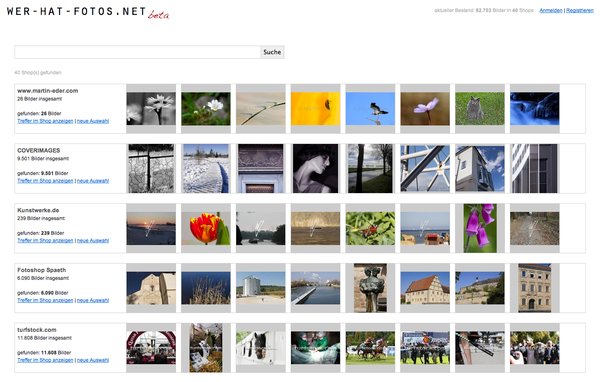Click 'neue Auswahl' for COVERIMAGES

click(x=93, y=181)
